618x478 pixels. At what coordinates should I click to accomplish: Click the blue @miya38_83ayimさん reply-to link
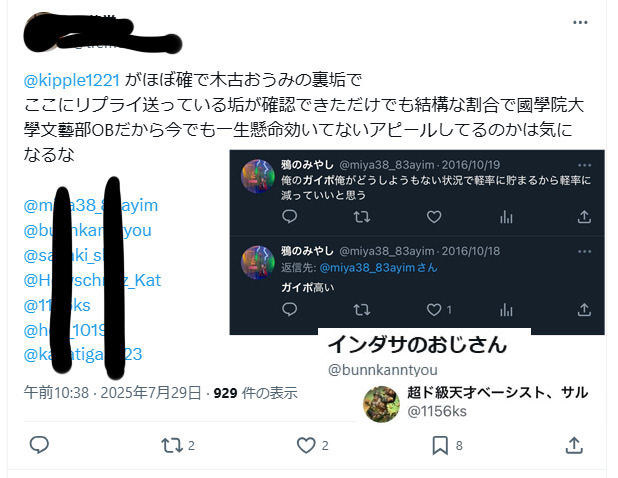[378, 268]
